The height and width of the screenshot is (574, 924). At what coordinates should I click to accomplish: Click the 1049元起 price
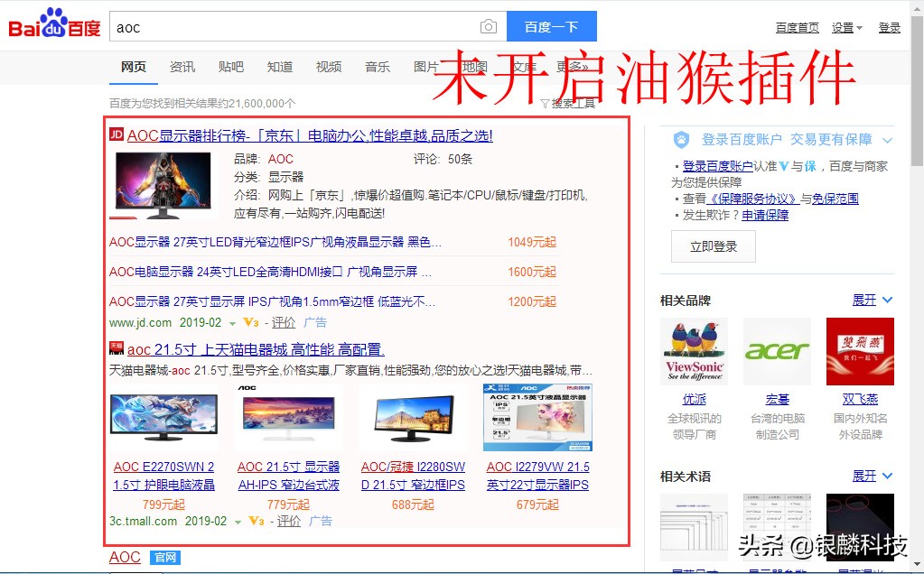pyautogui.click(x=532, y=242)
